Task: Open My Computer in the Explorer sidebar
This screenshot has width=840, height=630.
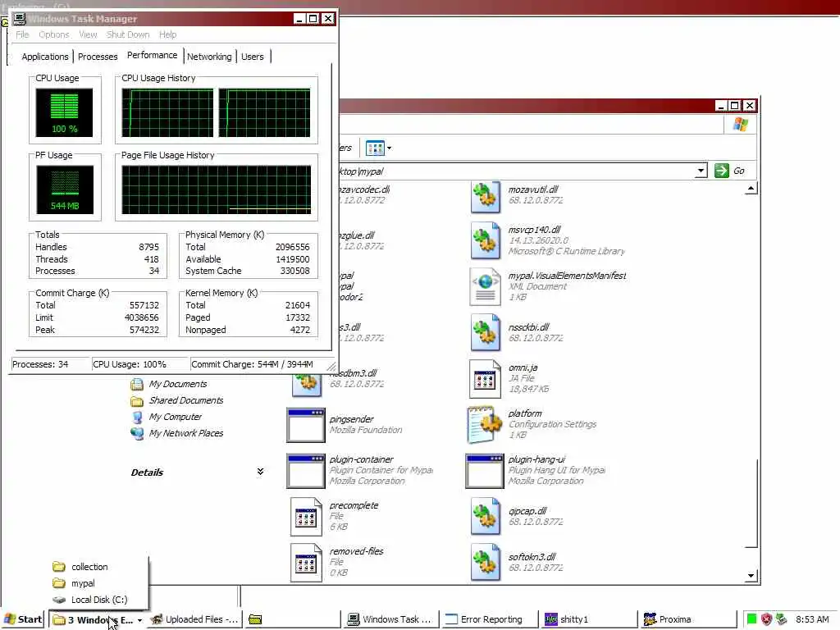Action: point(167,417)
